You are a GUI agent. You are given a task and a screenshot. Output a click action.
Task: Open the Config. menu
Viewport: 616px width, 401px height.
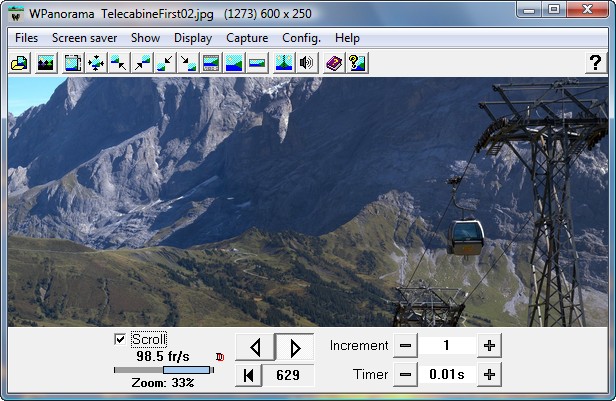click(x=301, y=38)
